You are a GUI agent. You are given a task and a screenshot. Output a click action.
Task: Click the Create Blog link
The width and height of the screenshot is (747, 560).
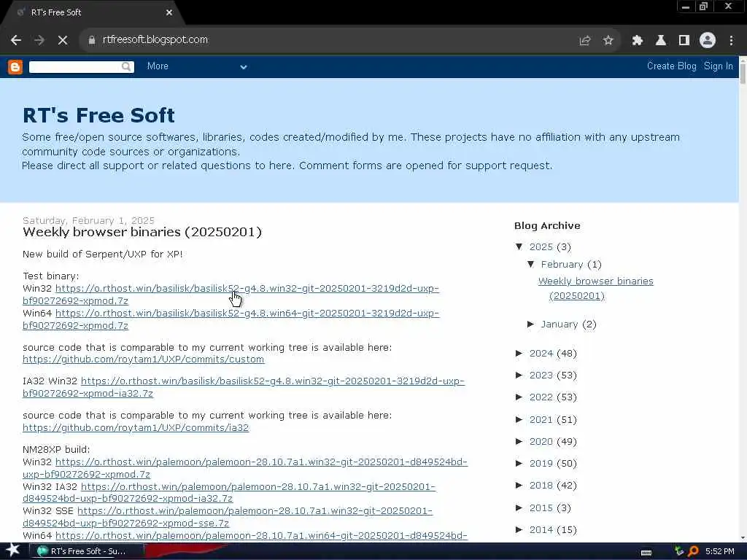point(671,66)
